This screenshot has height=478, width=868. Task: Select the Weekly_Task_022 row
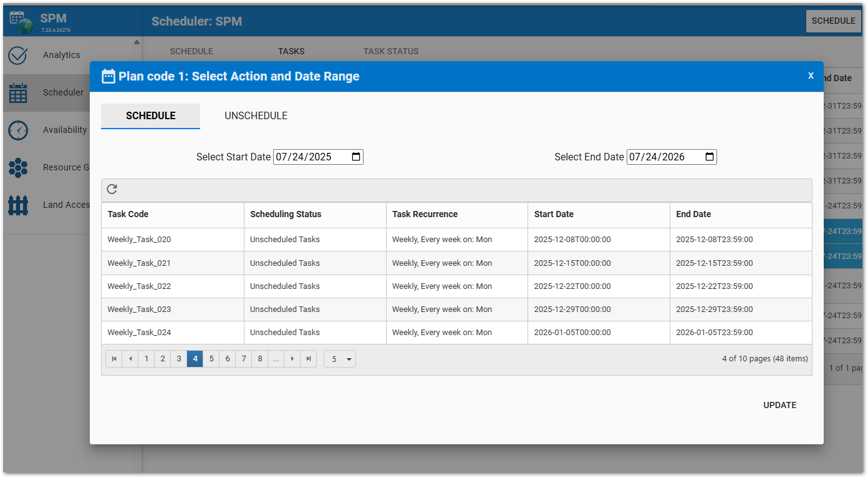coord(139,286)
